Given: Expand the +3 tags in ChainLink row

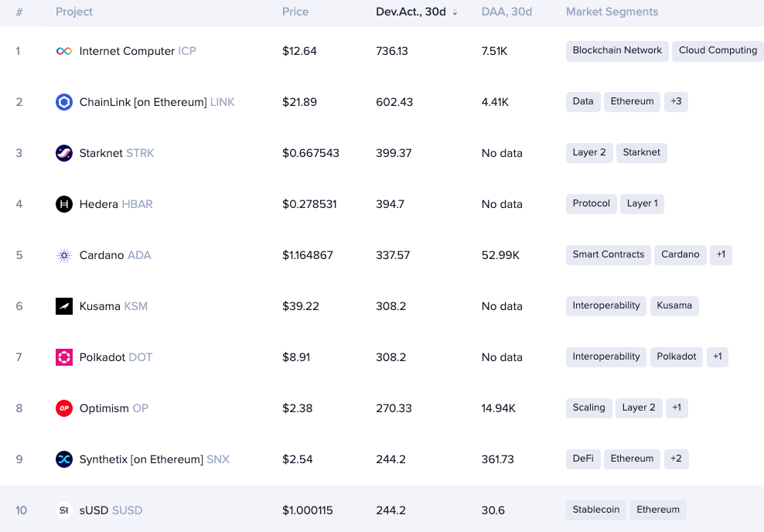Looking at the screenshot, I should (x=676, y=102).
